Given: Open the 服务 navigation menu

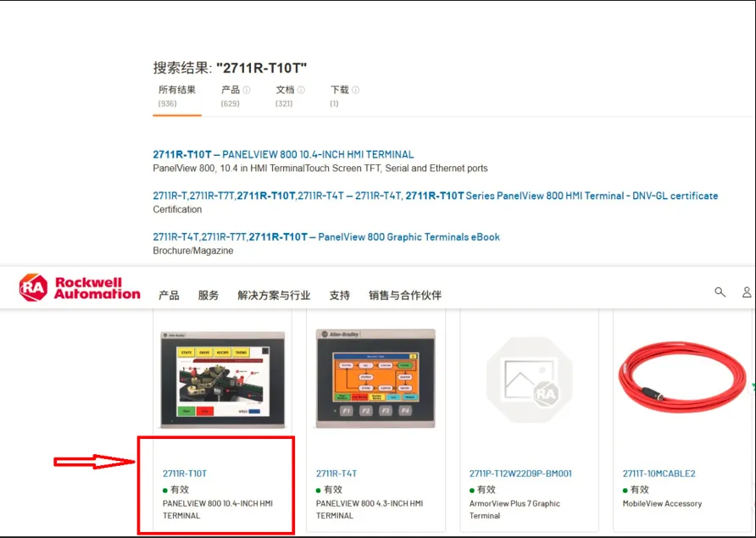Looking at the screenshot, I should [x=208, y=295].
